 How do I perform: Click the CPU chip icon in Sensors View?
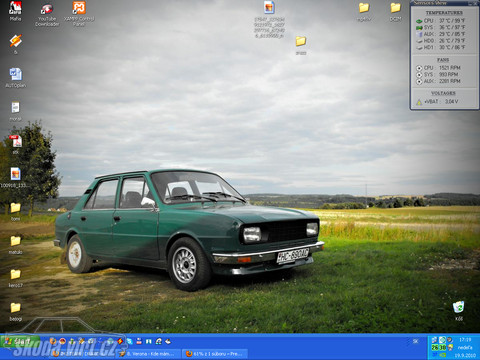(419, 21)
